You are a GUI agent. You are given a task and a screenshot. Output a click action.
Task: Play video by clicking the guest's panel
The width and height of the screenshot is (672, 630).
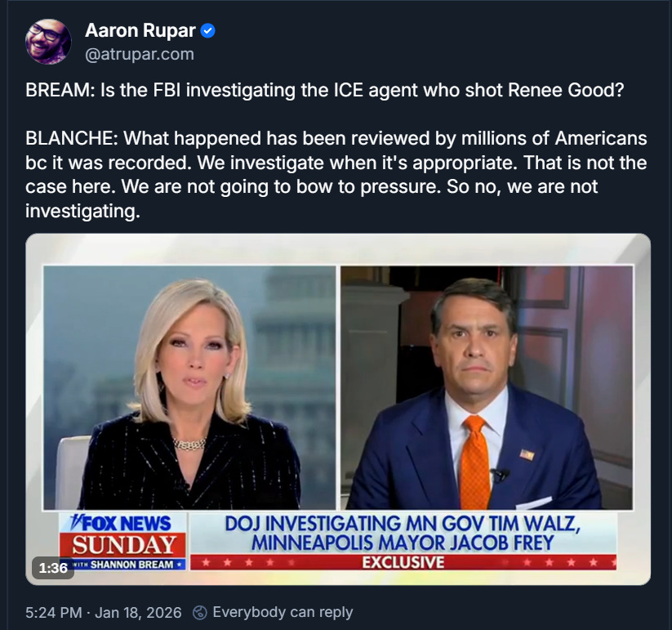click(x=487, y=387)
